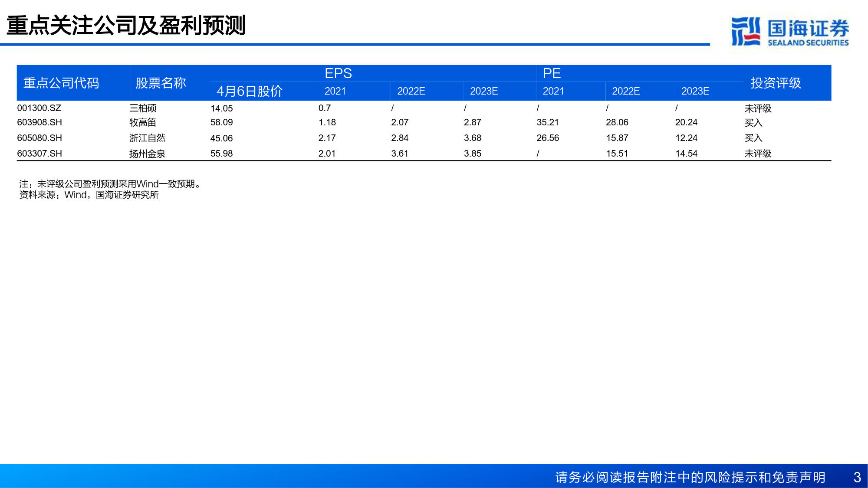Click stock name 三柏硕
The width and height of the screenshot is (868, 488).
tap(143, 108)
